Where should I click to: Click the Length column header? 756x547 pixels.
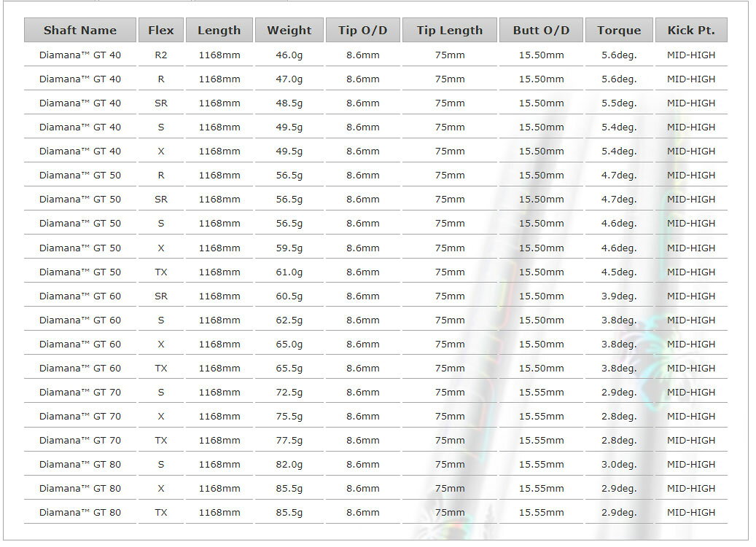pyautogui.click(x=219, y=31)
